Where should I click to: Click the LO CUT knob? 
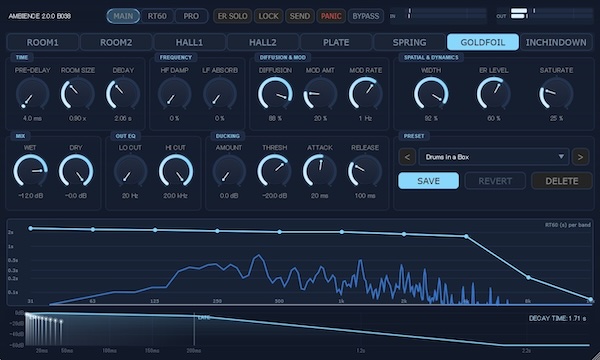click(x=130, y=171)
